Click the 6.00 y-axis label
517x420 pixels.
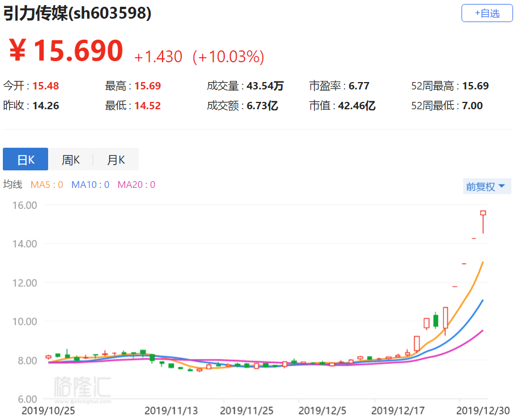click(x=27, y=399)
